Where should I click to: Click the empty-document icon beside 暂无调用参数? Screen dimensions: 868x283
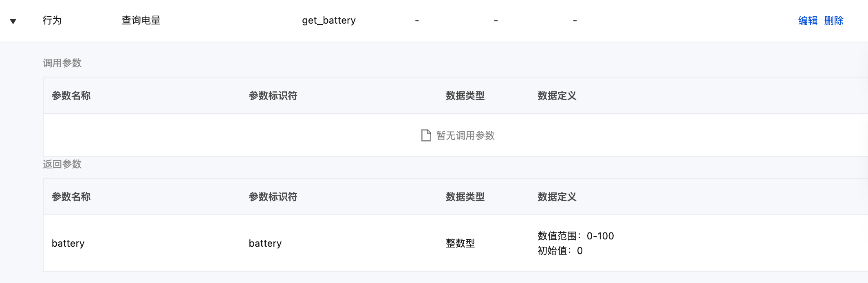(x=426, y=135)
